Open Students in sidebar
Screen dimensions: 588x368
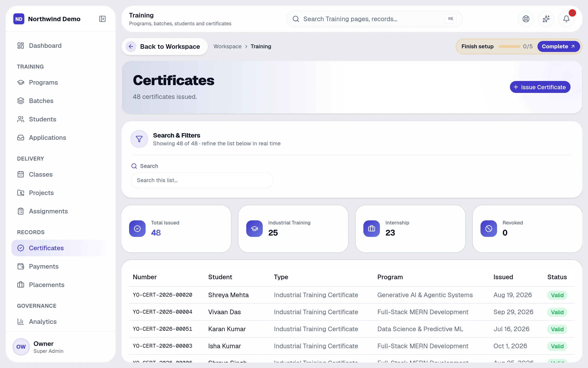(x=60, y=119)
